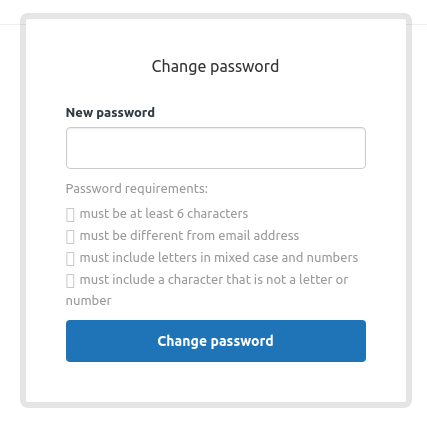Click "must be different from email address" text
The width and height of the screenshot is (427, 424).
(189, 236)
